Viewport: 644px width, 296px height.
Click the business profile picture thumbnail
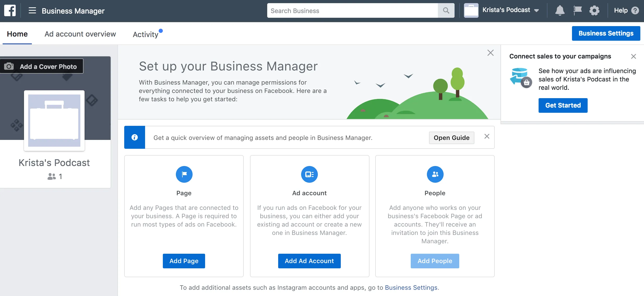[54, 120]
